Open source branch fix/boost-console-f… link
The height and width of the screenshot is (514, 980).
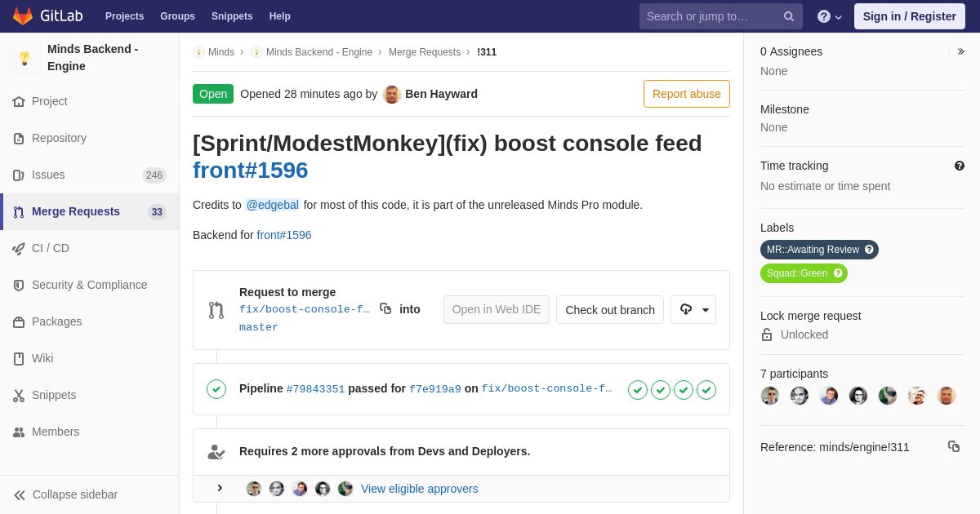(x=305, y=309)
